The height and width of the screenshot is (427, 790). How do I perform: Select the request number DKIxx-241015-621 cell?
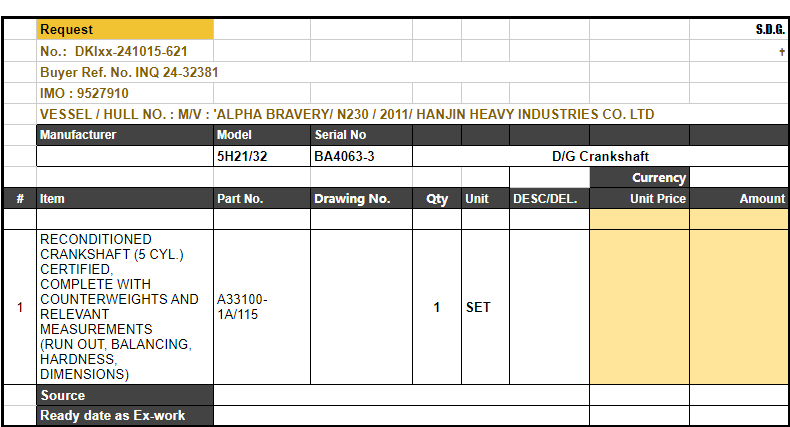113,51
